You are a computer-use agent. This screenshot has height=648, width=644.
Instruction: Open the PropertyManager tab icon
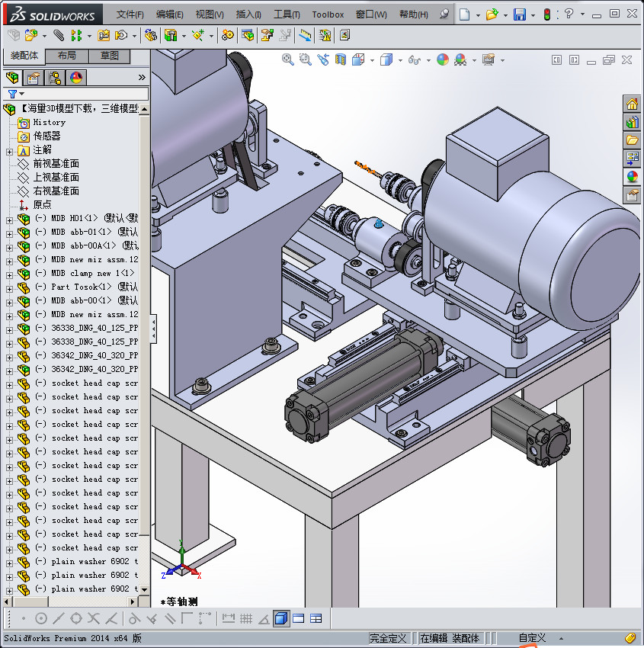[34, 77]
